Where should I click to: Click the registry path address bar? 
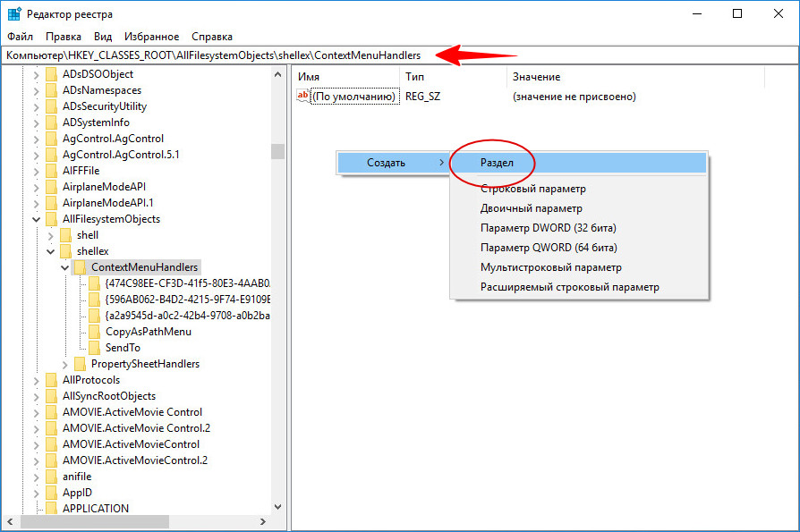click(x=399, y=55)
